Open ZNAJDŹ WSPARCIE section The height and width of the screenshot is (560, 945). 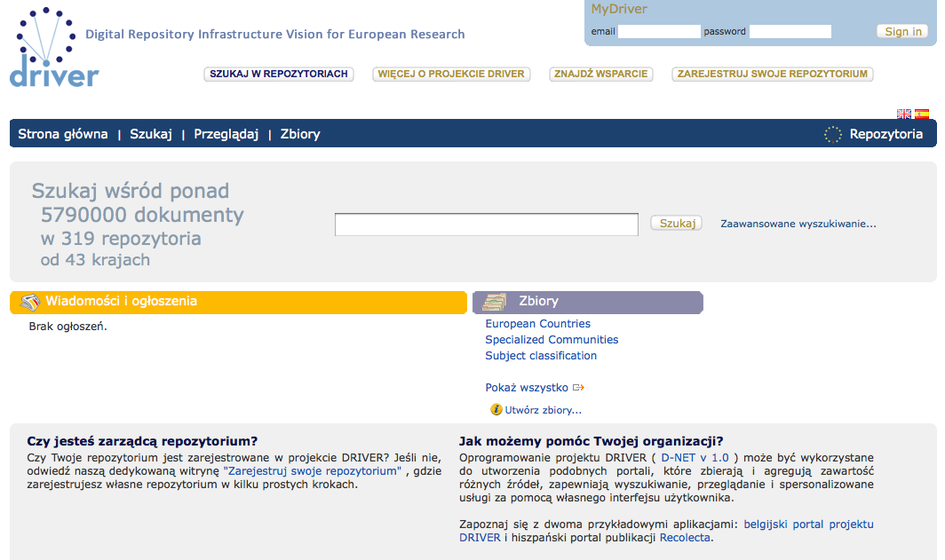click(x=601, y=74)
